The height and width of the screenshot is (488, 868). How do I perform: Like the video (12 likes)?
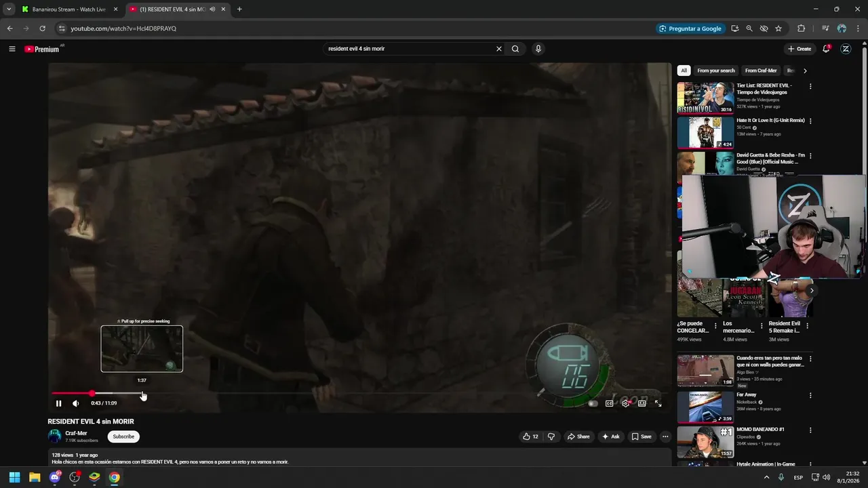(x=530, y=436)
